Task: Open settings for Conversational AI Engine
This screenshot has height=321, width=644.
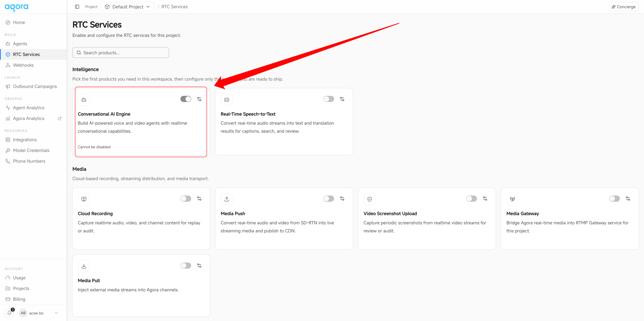Action: click(x=199, y=99)
